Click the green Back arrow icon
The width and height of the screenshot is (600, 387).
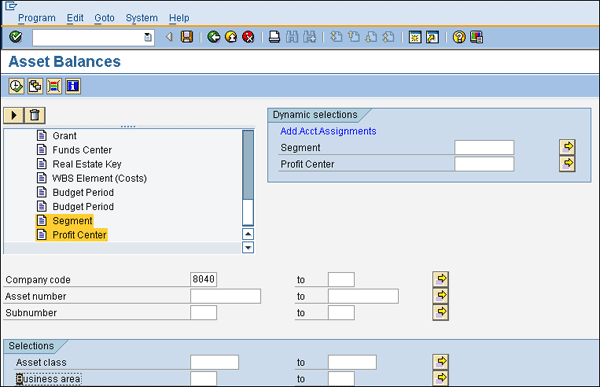click(214, 37)
